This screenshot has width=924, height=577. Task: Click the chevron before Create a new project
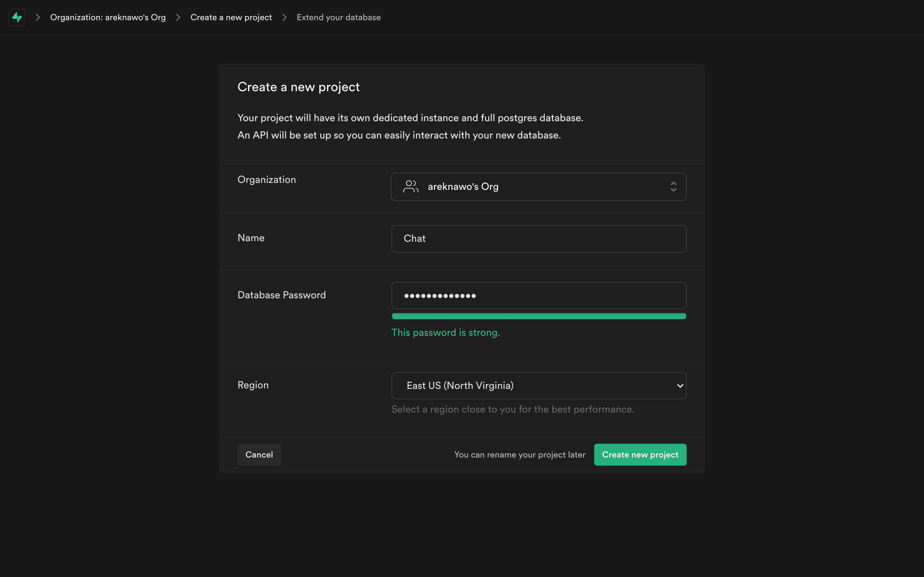point(178,17)
